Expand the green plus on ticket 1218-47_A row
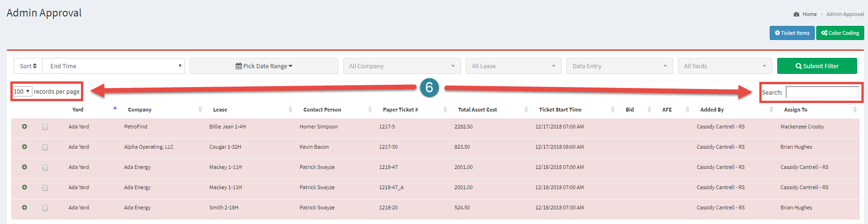The image size is (868, 224). [x=24, y=187]
